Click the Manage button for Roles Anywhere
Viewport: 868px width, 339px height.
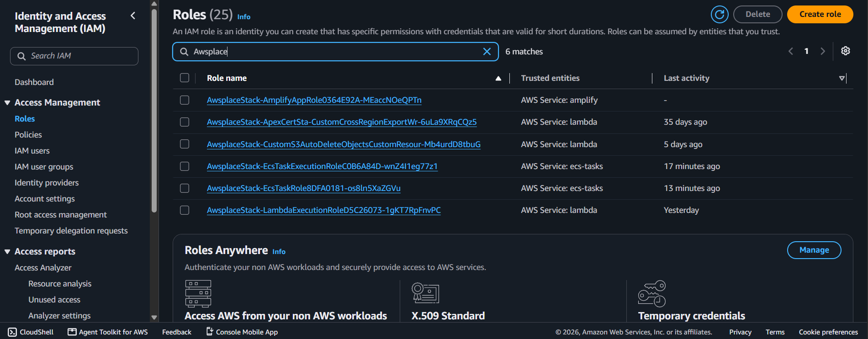[x=814, y=250]
